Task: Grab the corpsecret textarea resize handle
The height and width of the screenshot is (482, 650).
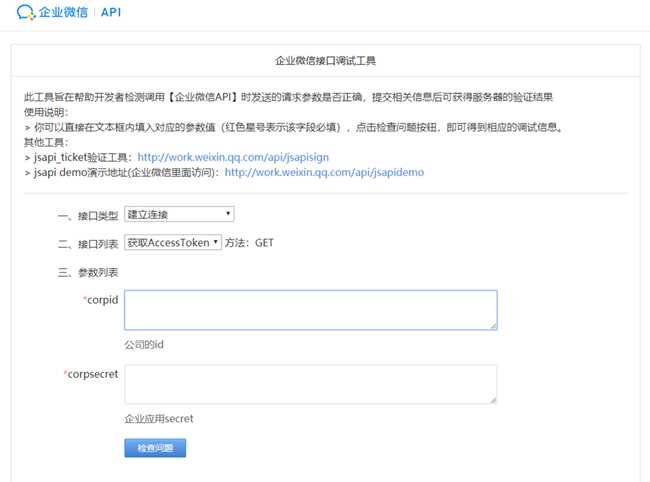Action: (x=493, y=400)
